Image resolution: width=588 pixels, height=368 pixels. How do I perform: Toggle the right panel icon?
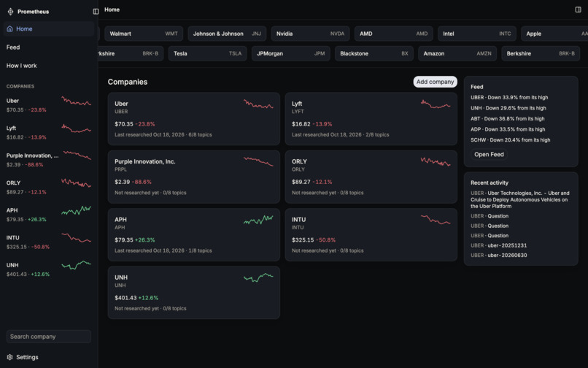click(578, 9)
